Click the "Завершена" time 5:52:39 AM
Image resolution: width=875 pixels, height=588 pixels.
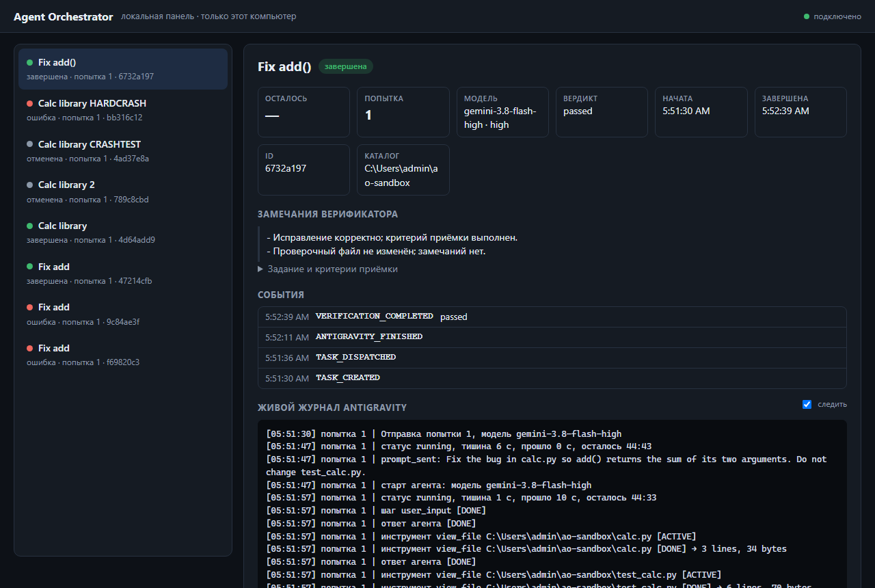click(x=785, y=111)
